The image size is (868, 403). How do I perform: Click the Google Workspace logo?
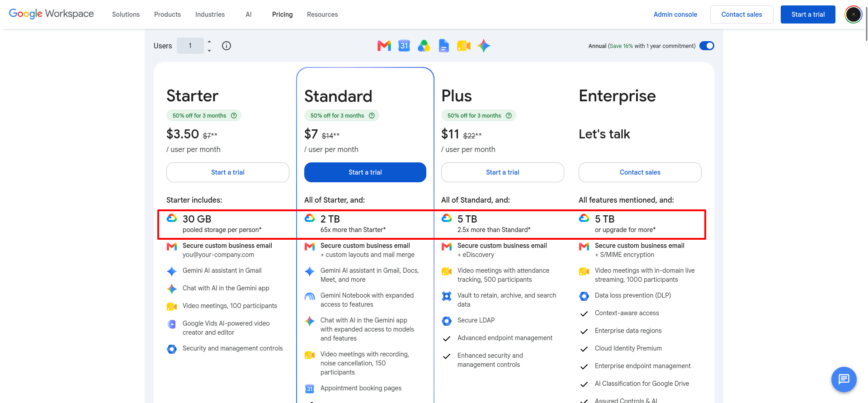52,14
